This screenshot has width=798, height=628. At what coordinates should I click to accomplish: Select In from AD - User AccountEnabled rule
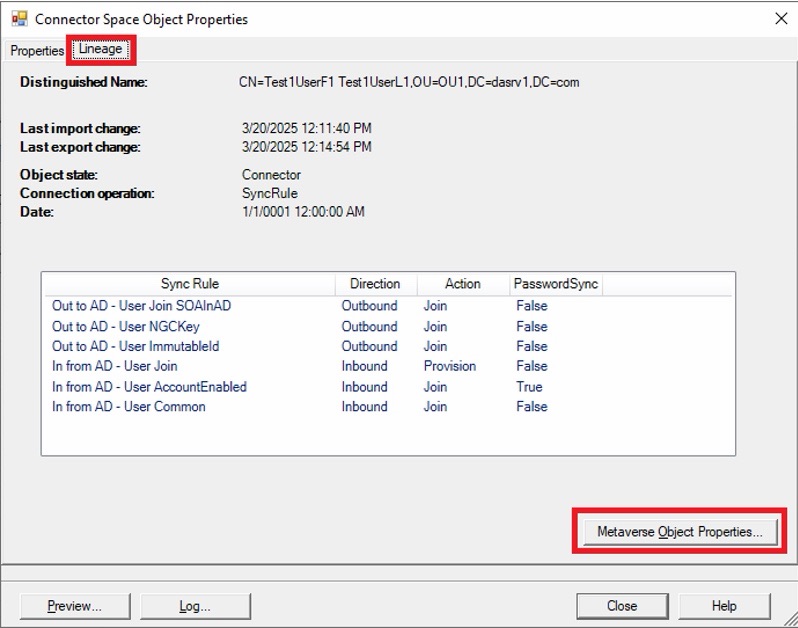149,387
